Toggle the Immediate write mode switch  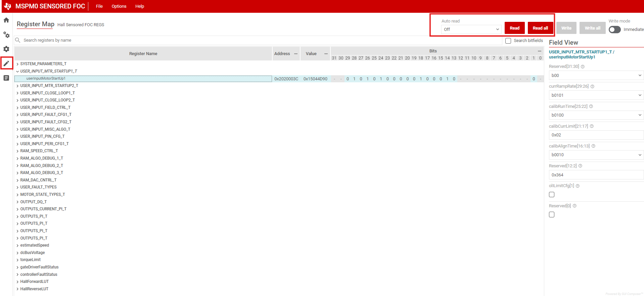point(614,30)
